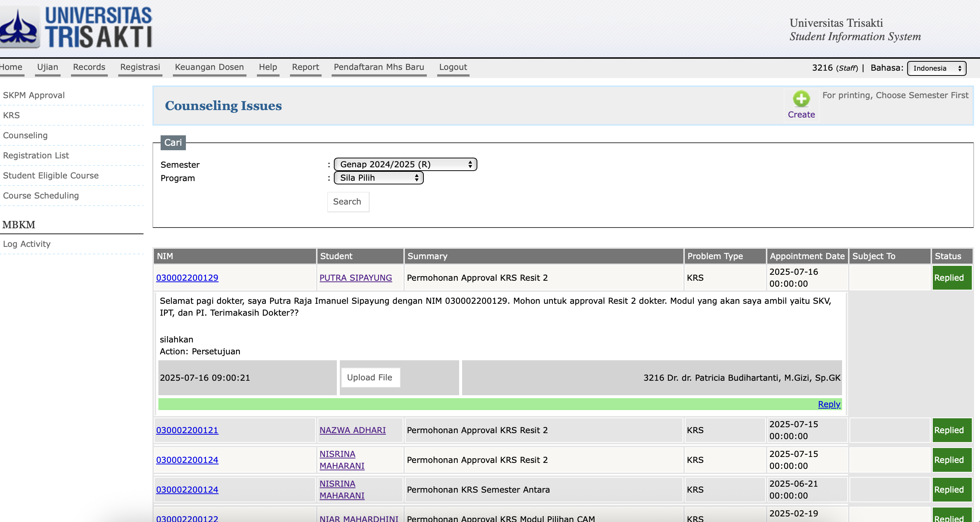Viewport: 980px width, 522px height.
Task: Click the Reply link in green bar
Action: point(829,404)
